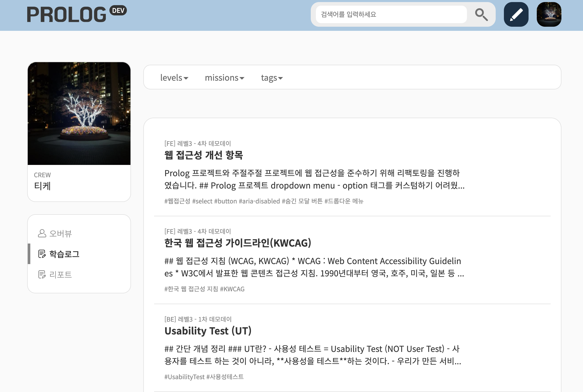Expand the tags filter dropdown
Image resolution: width=583 pixels, height=392 pixels.
coord(271,78)
